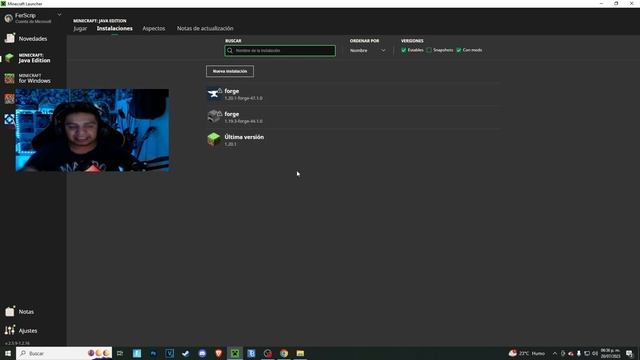The width and height of the screenshot is (640, 360).
Task: Open Photoshop from the taskbar
Action: click(x=153, y=353)
